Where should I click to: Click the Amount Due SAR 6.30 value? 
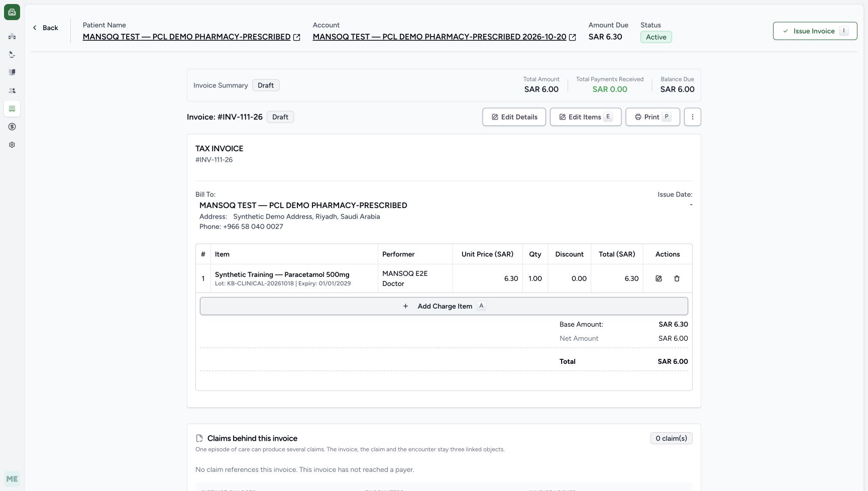point(605,37)
